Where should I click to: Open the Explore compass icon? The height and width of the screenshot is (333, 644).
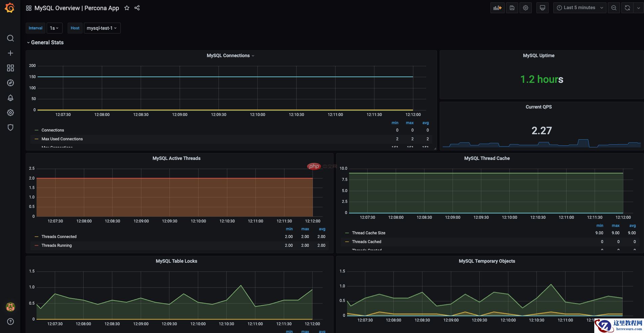[10, 83]
